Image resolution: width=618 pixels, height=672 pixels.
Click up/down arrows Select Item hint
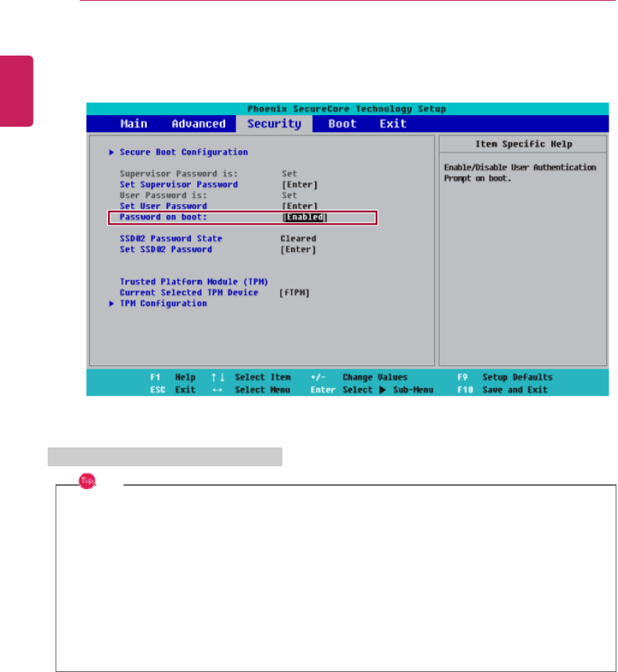pos(250,378)
